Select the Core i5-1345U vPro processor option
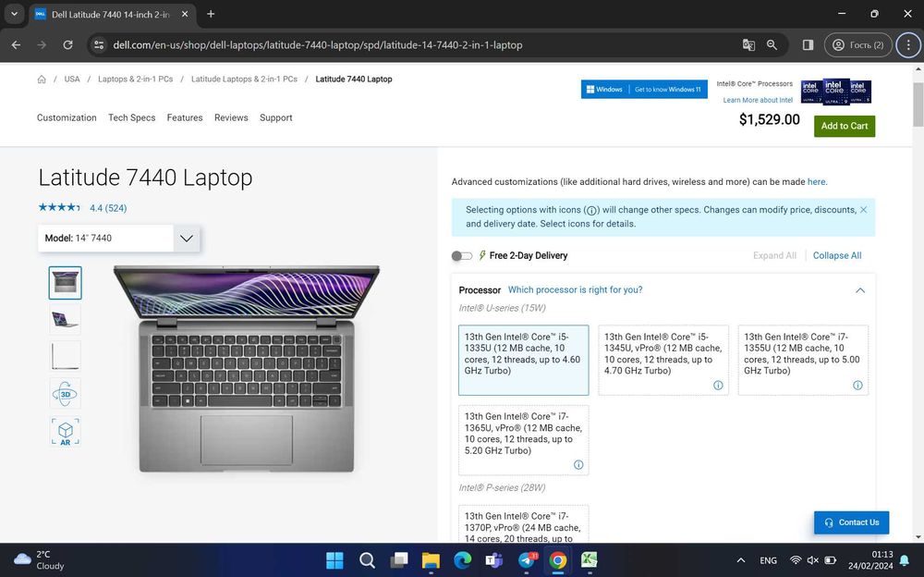 [x=663, y=360]
